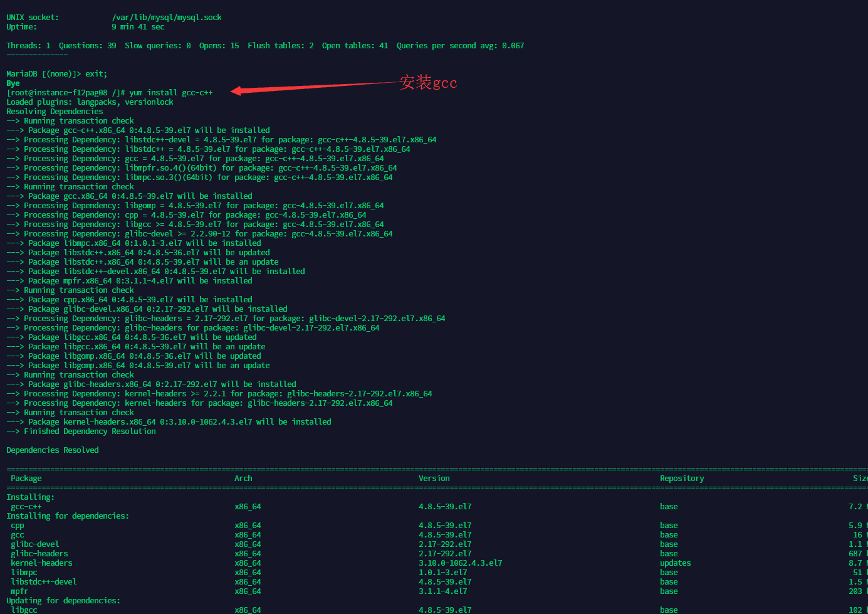Click the Arch column header
Viewport: 868px width, 614px height.
pyautogui.click(x=243, y=478)
